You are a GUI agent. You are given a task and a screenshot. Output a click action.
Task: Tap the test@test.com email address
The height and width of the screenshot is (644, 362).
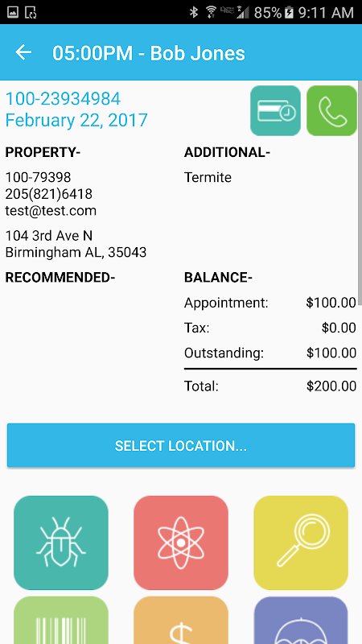coord(51,211)
